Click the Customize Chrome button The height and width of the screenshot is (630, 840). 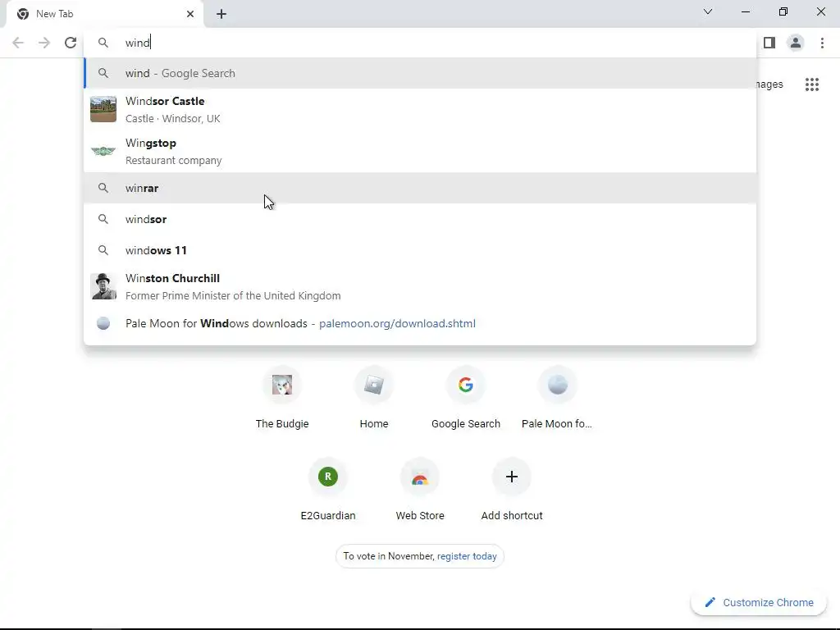coord(759,602)
